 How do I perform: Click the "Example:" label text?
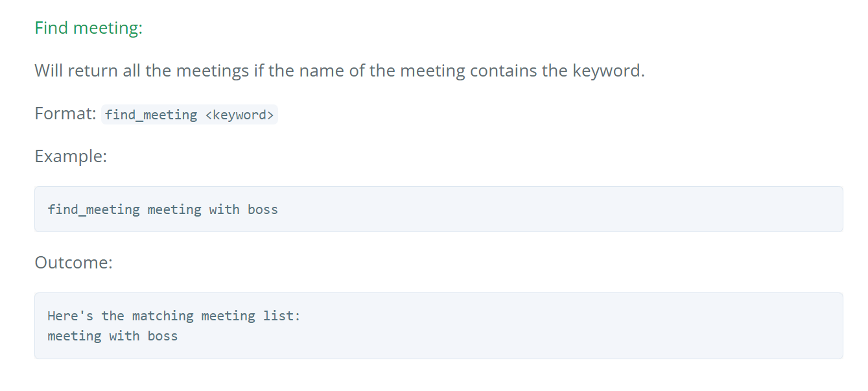tap(71, 156)
